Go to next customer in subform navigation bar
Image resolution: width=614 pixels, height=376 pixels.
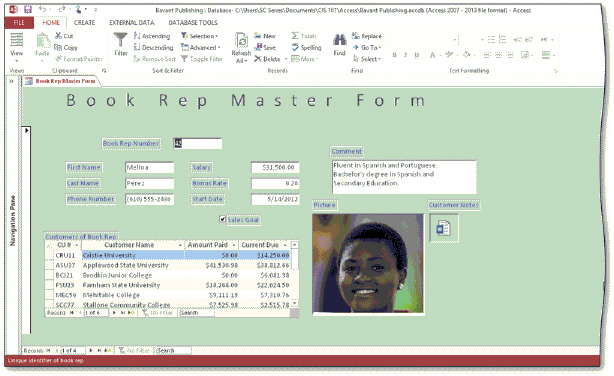coord(114,313)
